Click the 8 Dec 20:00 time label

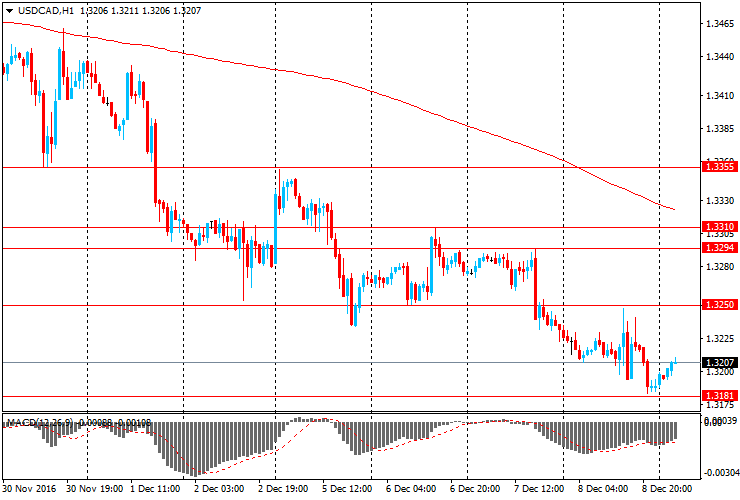coord(667,489)
